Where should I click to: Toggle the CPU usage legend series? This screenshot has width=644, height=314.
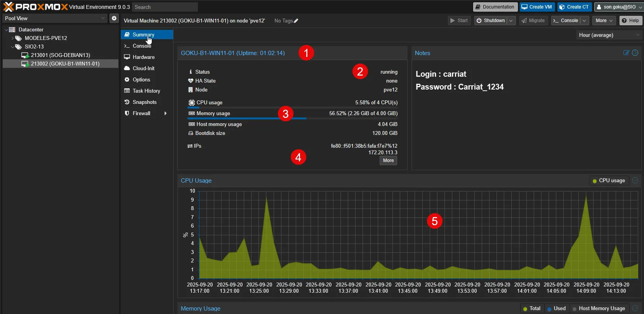tap(608, 181)
